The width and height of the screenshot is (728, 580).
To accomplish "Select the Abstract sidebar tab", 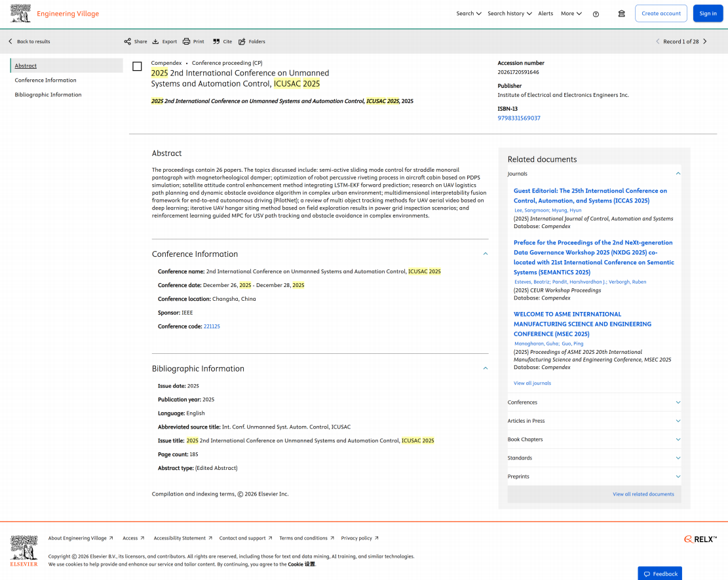I will (x=66, y=66).
